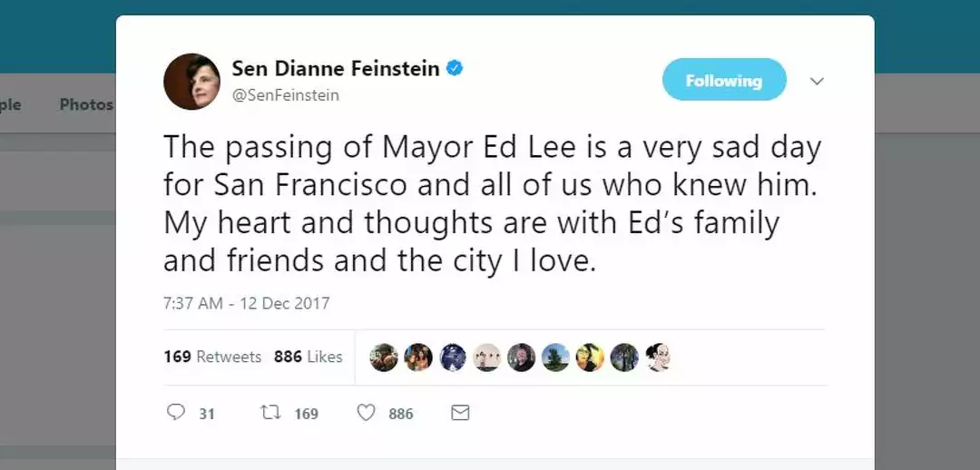The height and width of the screenshot is (470, 980).
Task: Click Sen Dianne Feinstein display name
Action: (x=336, y=69)
